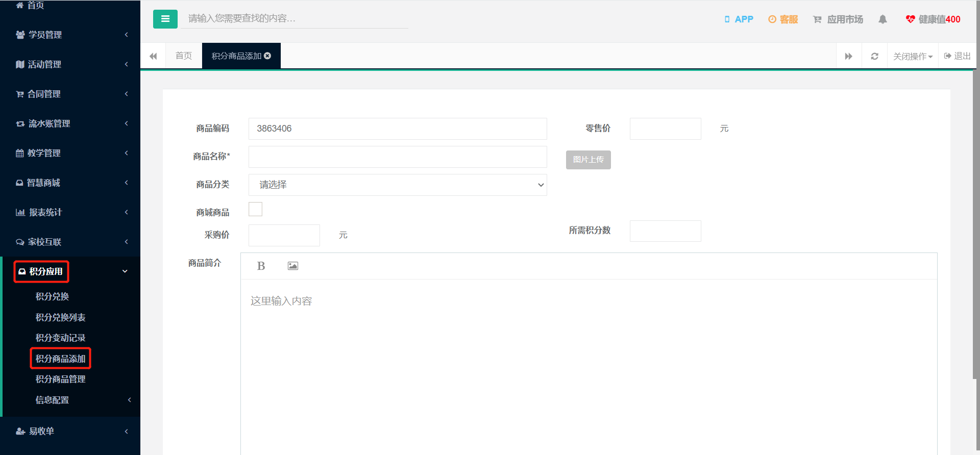The height and width of the screenshot is (455, 980).
Task: Expand 报表统计 sidebar menu
Action: (70, 212)
